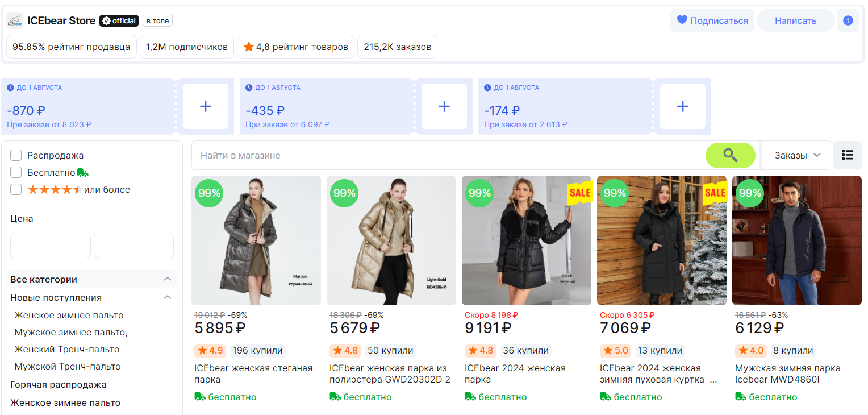Switch to list view icon
The height and width of the screenshot is (415, 868).
(x=848, y=155)
